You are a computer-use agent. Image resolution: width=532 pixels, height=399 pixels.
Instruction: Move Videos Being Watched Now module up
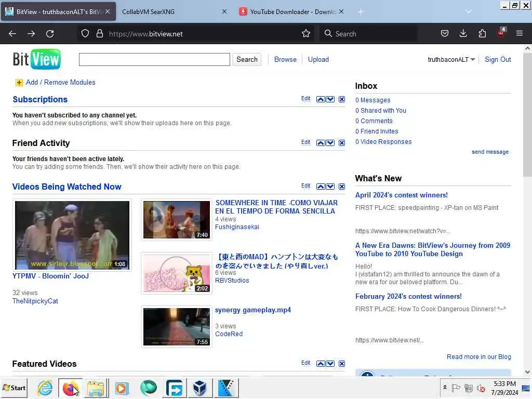[321, 187]
